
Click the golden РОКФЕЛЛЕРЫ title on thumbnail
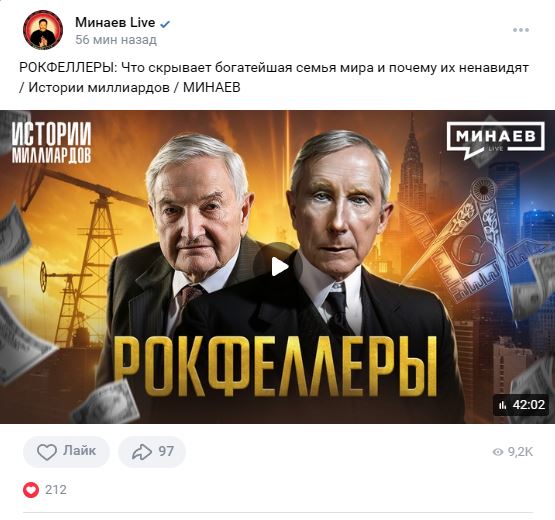(x=275, y=367)
